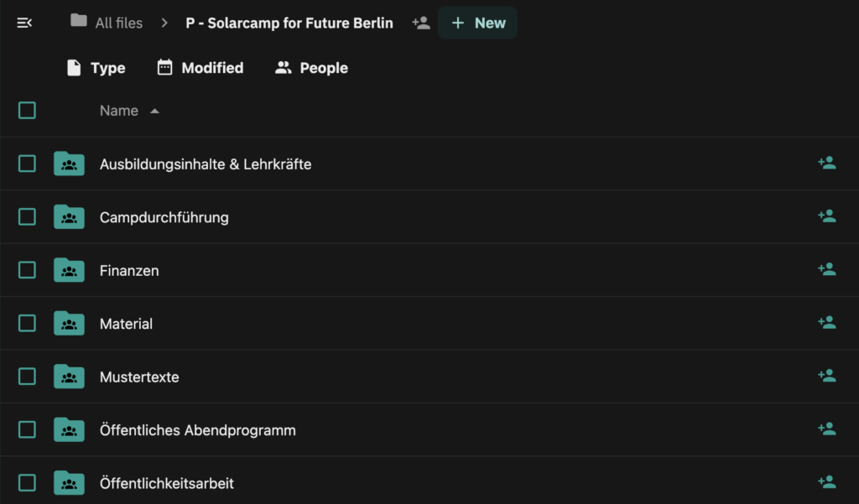Open the Material folder
Screen dimensions: 859x504
click(126, 324)
